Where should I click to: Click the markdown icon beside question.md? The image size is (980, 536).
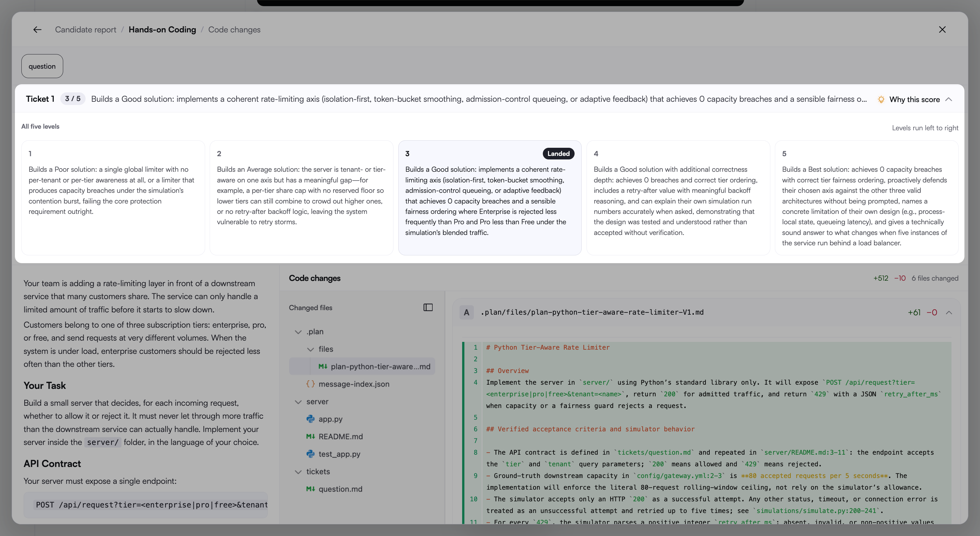coord(310,489)
